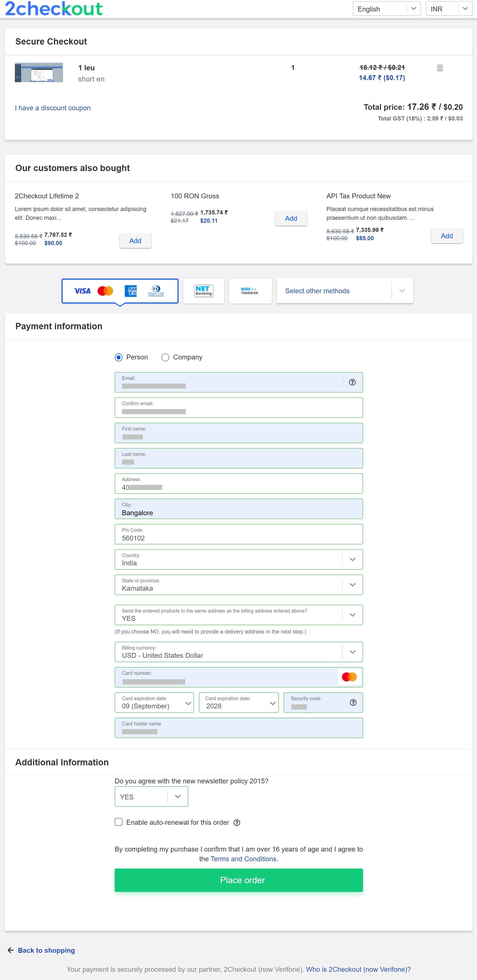Viewport: 477px width, 980px height.
Task: Click into the Address field
Action: point(239,484)
